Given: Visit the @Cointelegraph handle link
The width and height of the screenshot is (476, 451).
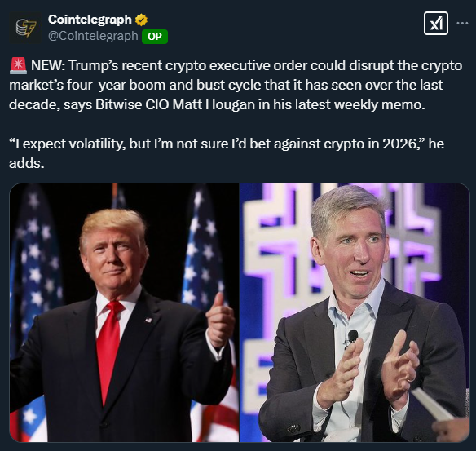Looking at the screenshot, I should pos(93,36).
